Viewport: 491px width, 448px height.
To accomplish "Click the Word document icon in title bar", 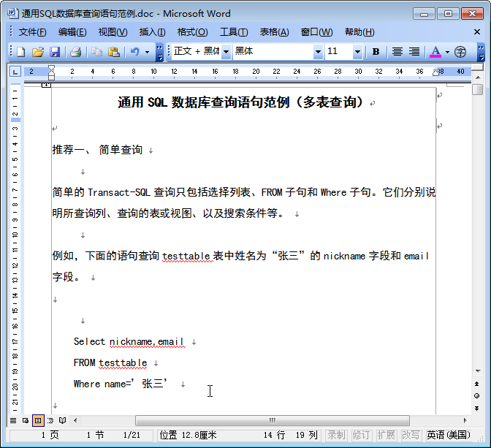I will (12, 13).
